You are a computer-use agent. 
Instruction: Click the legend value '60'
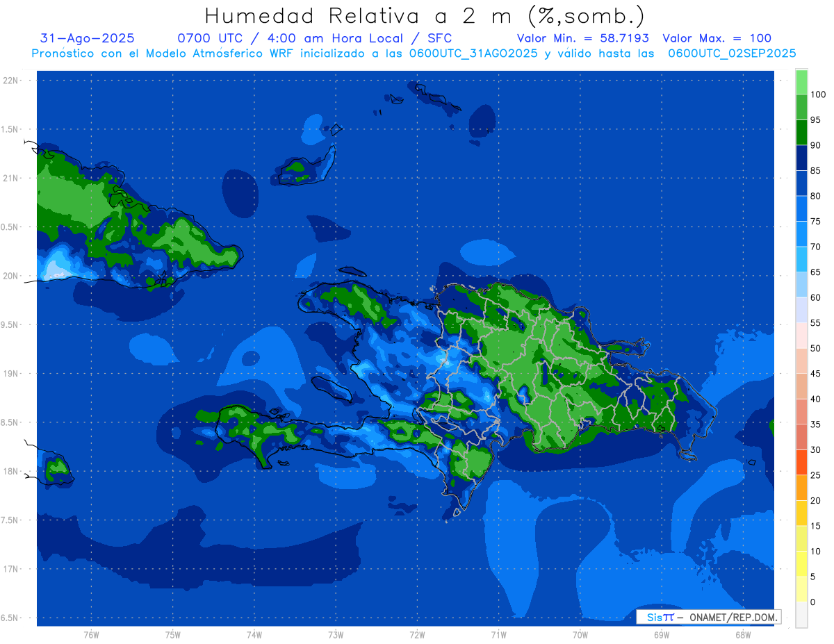815,297
